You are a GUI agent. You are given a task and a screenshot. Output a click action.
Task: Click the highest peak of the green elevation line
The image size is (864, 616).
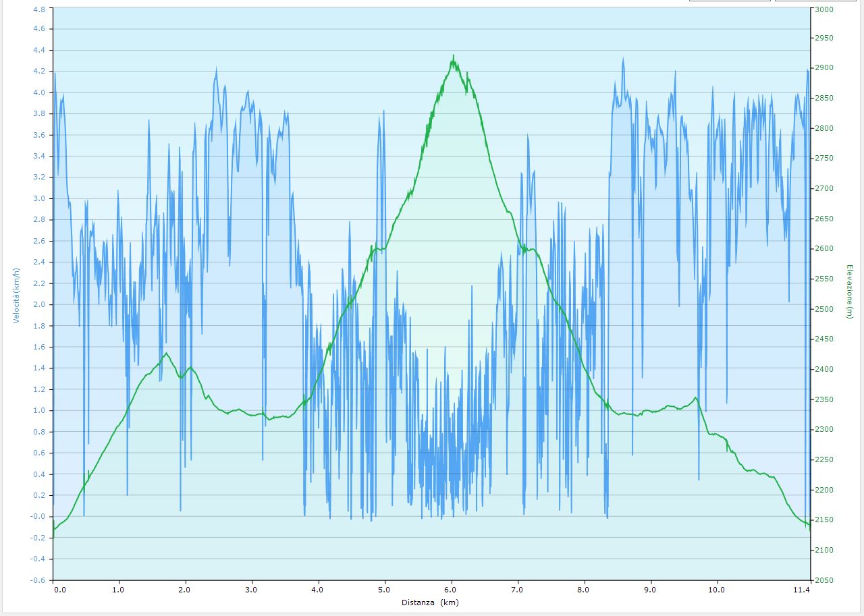point(453,56)
